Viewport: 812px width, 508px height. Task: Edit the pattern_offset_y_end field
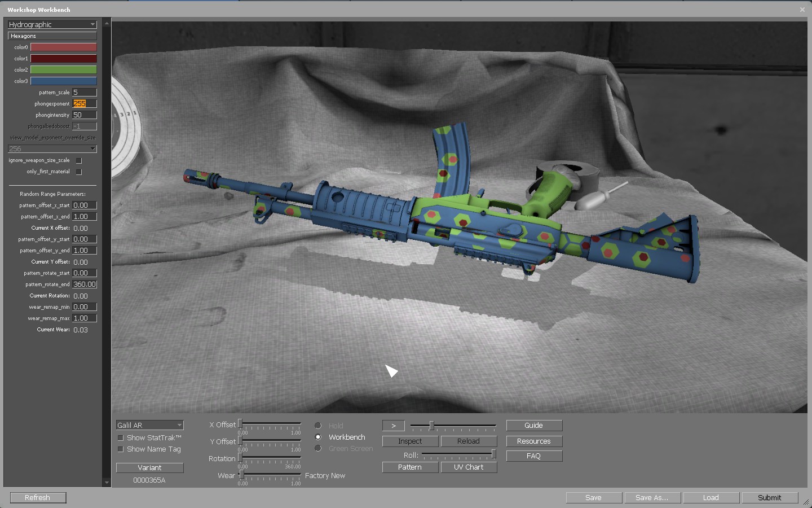85,250
